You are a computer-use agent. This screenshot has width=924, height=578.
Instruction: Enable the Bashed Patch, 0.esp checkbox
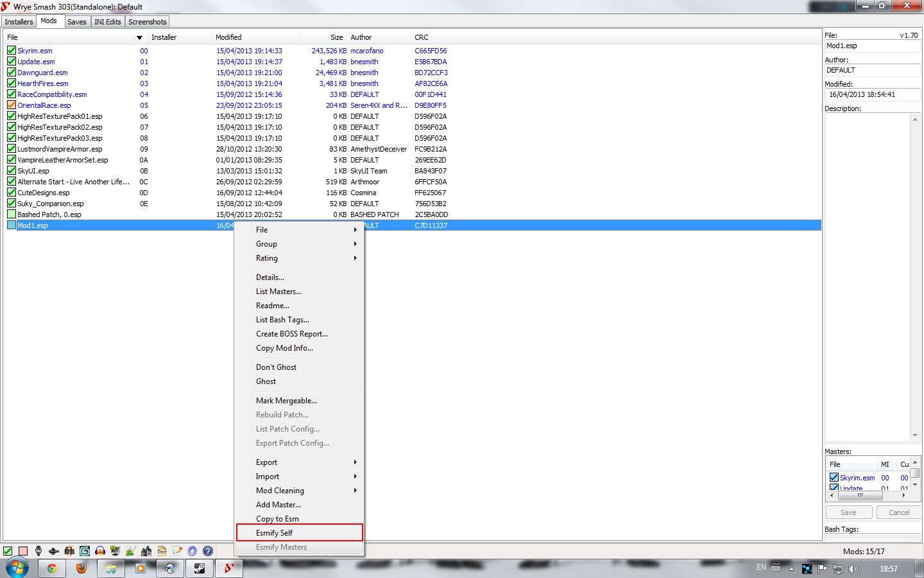12,215
